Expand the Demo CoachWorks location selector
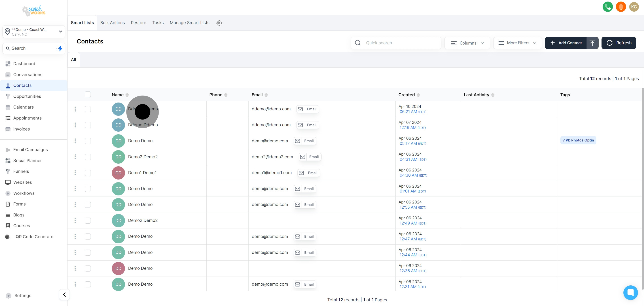 coord(34,32)
